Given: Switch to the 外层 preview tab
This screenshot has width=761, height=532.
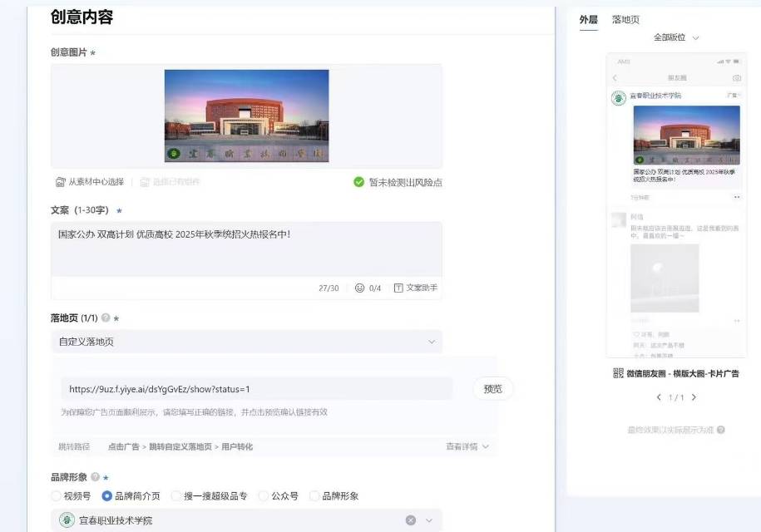Looking at the screenshot, I should point(588,20).
